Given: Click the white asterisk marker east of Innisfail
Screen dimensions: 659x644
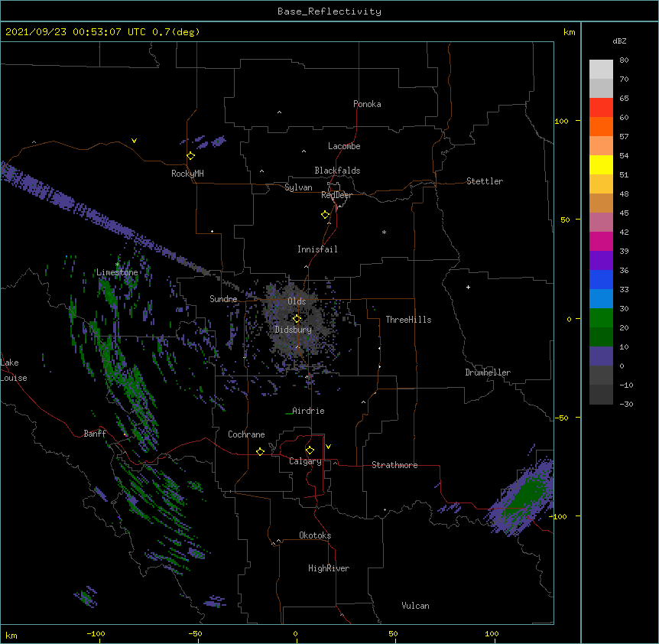Looking at the screenshot, I should [384, 232].
